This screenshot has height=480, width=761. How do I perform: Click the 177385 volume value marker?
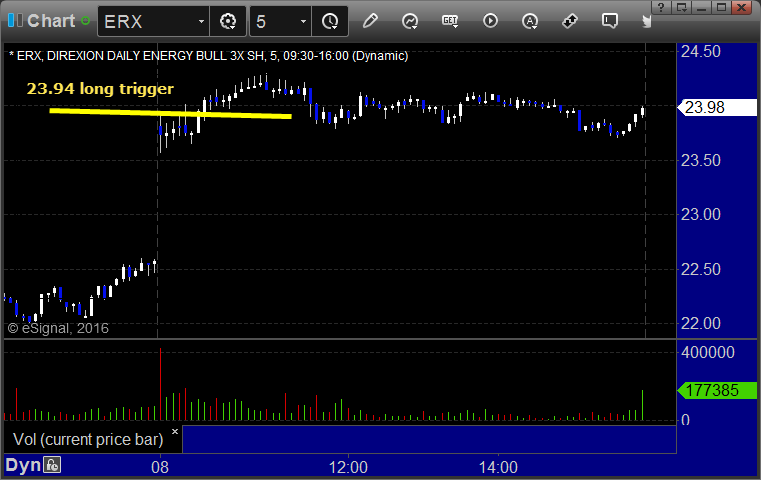point(717,390)
